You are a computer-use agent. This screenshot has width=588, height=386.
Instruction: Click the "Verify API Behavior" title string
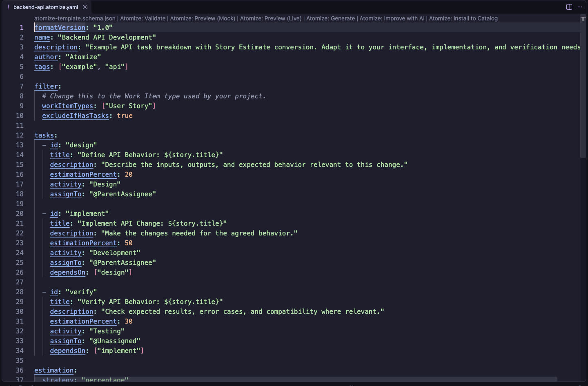click(x=150, y=302)
